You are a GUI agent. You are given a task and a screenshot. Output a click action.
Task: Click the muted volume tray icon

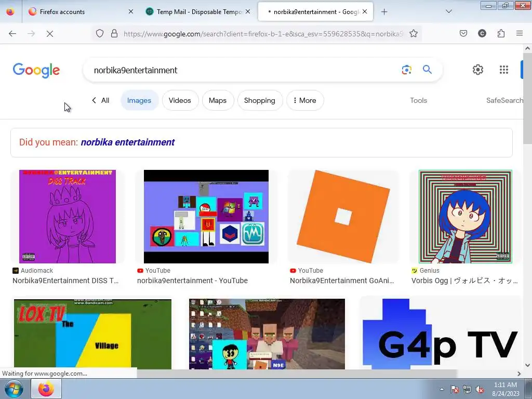tap(480, 390)
